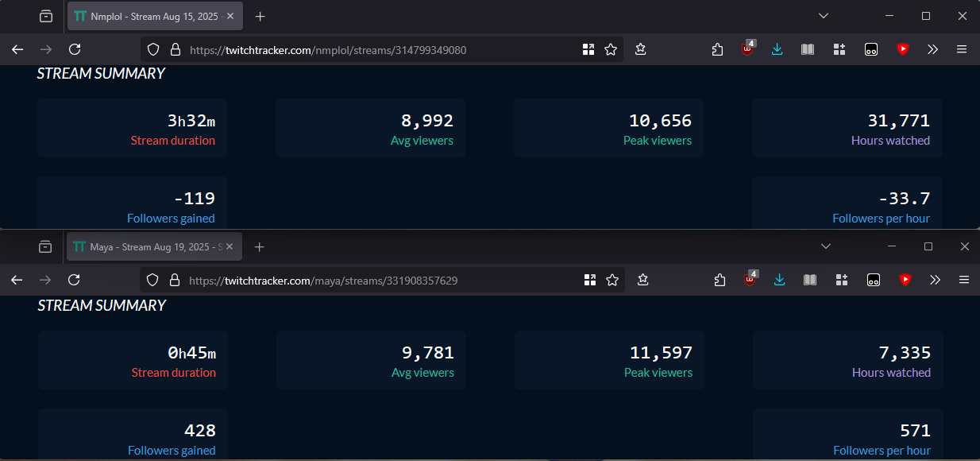Reload the Nmplol stream page

75,49
